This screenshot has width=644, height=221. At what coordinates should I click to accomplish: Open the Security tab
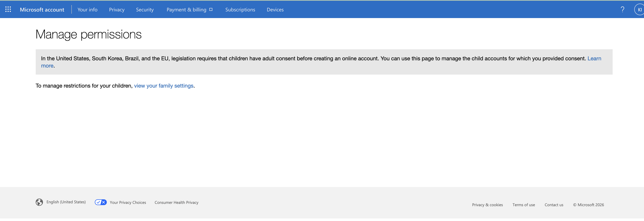(145, 10)
